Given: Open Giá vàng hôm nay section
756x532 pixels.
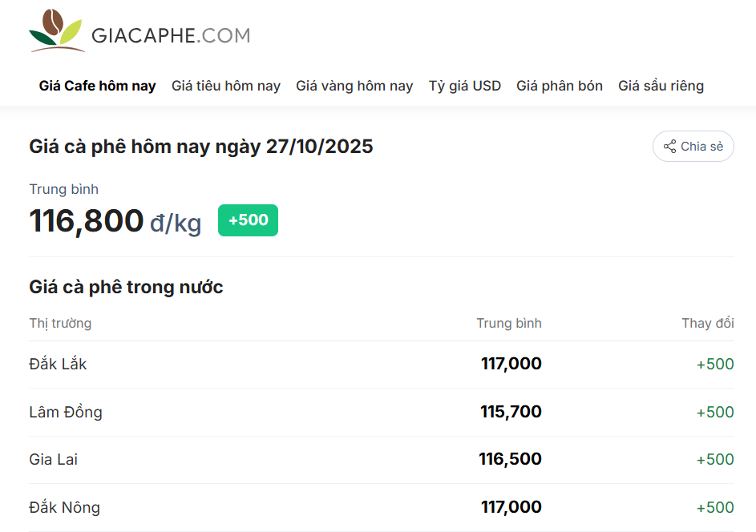Looking at the screenshot, I should [354, 86].
